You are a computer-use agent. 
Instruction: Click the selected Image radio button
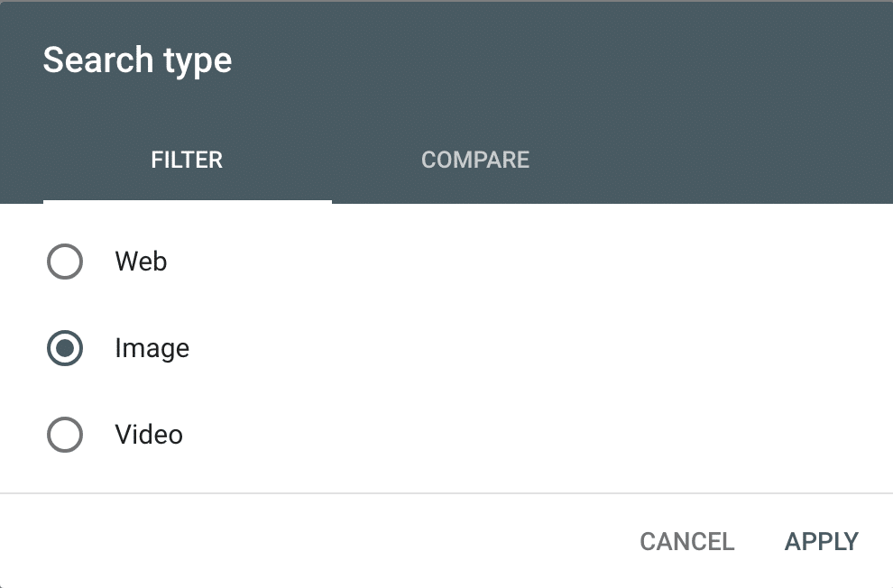[x=65, y=349]
